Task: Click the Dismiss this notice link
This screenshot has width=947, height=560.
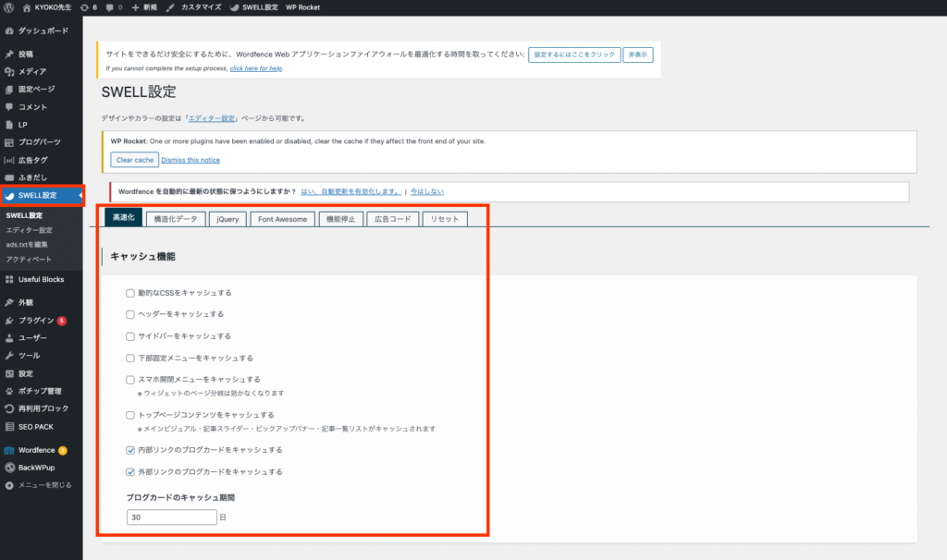Action: pyautogui.click(x=191, y=160)
